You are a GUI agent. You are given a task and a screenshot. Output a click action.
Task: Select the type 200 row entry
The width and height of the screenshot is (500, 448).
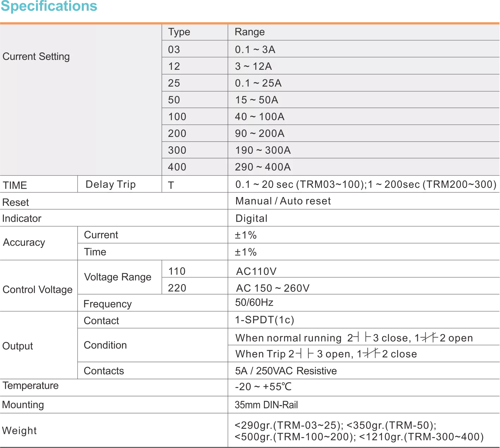(177, 133)
